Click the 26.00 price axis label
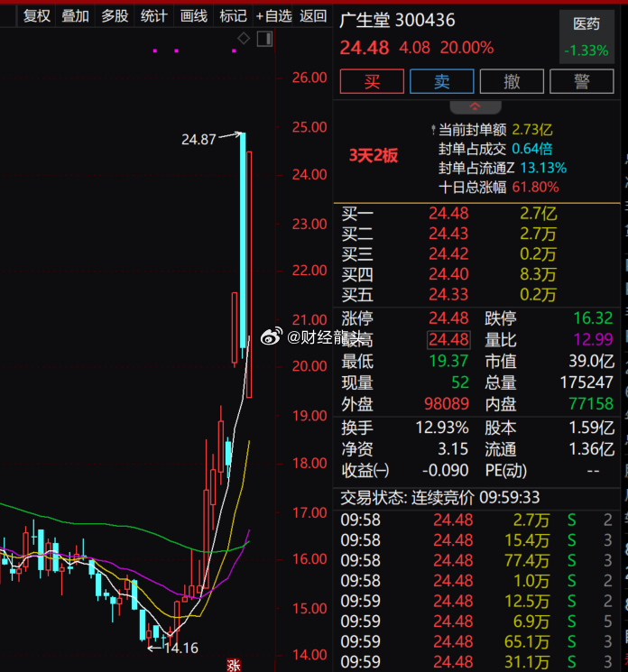Viewport: 628px width, 672px height. tap(309, 78)
